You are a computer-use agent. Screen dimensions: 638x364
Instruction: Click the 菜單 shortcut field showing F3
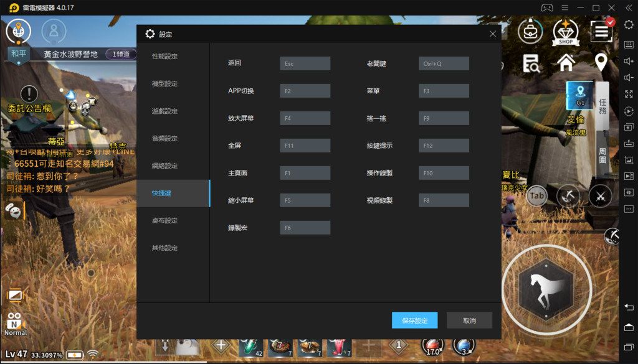tap(444, 91)
